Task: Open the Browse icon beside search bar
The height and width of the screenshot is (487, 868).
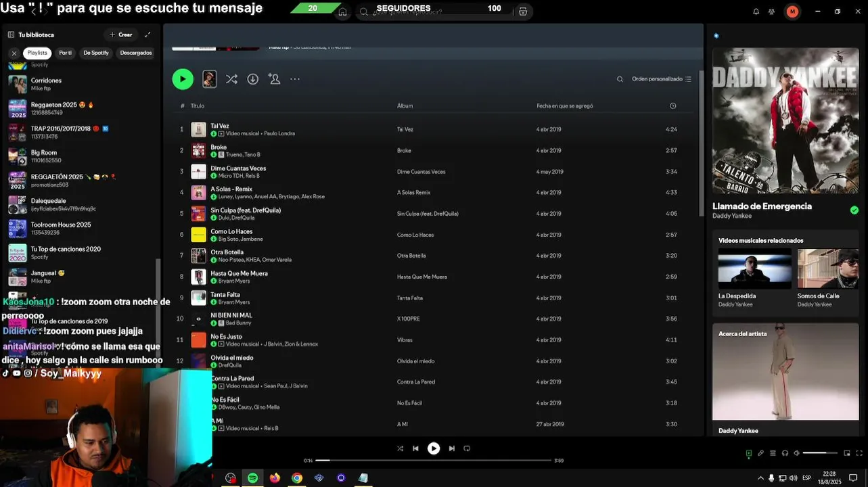Action: pyautogui.click(x=523, y=11)
